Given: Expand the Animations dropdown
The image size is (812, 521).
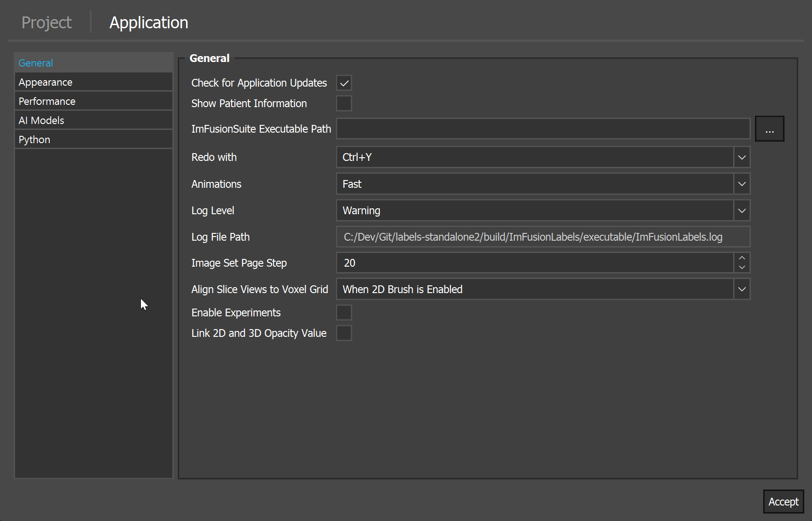Looking at the screenshot, I should [x=543, y=184].
